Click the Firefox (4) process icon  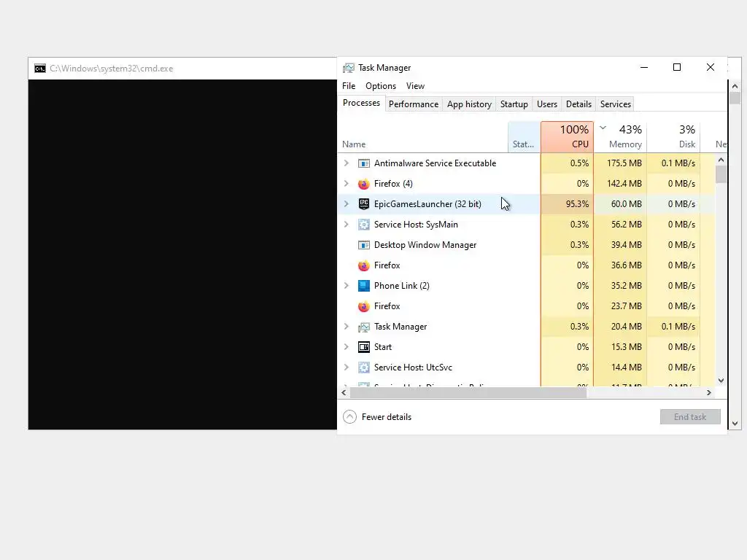[363, 184]
